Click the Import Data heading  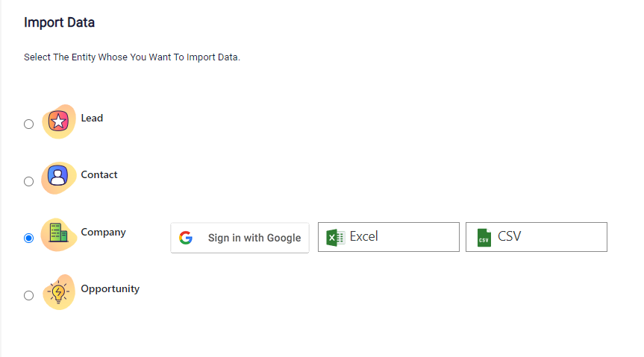[59, 22]
